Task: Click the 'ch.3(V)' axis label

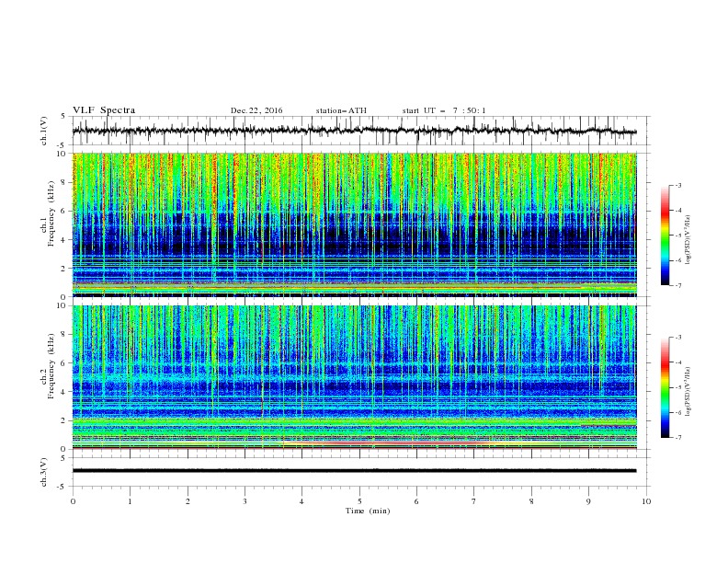Action: point(44,472)
